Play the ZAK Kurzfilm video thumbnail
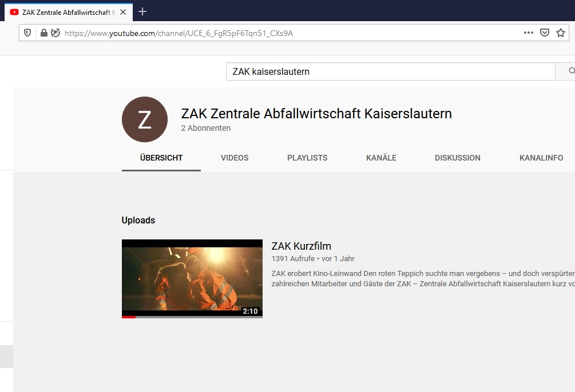This screenshot has width=575, height=392. click(x=192, y=278)
